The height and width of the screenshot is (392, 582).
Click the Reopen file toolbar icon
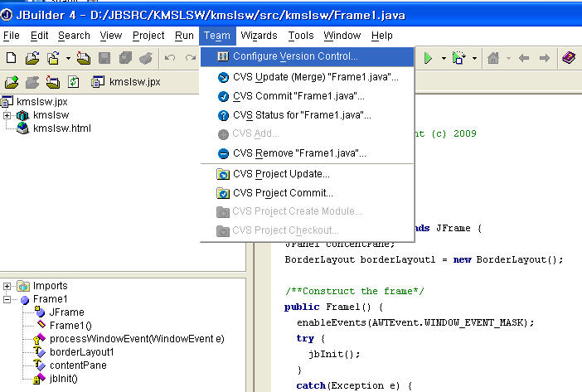click(x=53, y=58)
